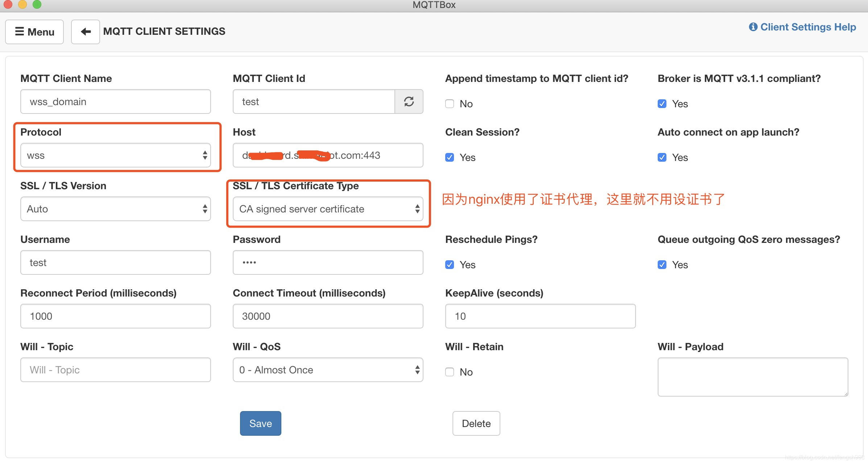The image size is (868, 464).
Task: Minimize the MQTTBox window with yellow button
Action: [22, 4]
